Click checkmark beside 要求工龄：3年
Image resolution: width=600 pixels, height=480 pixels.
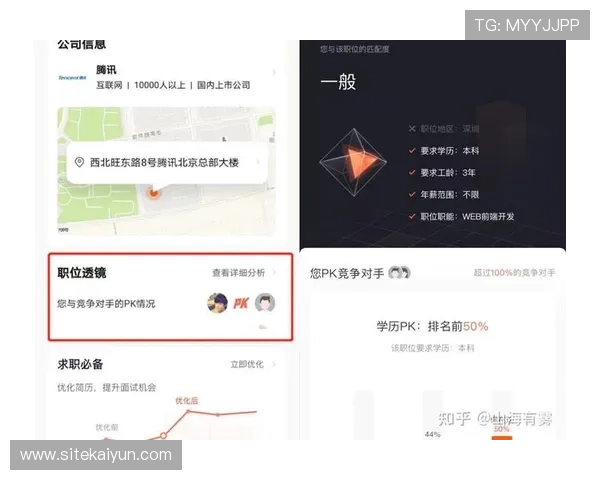pyautogui.click(x=412, y=173)
